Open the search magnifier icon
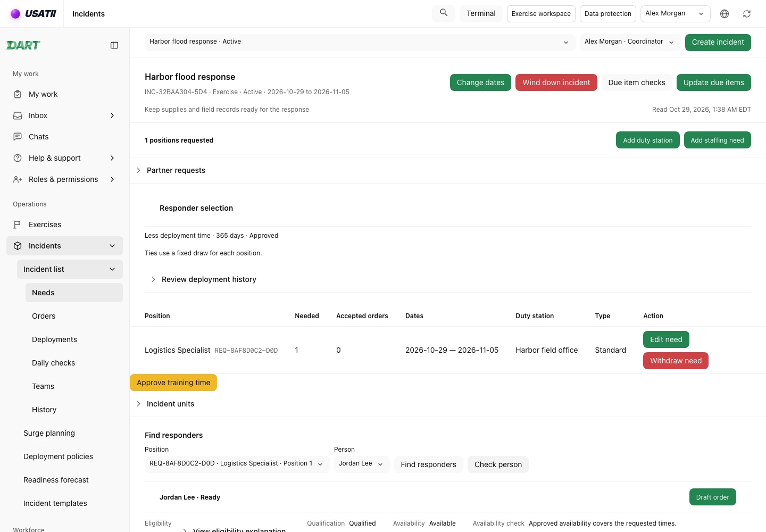766x532 pixels. [x=444, y=13]
